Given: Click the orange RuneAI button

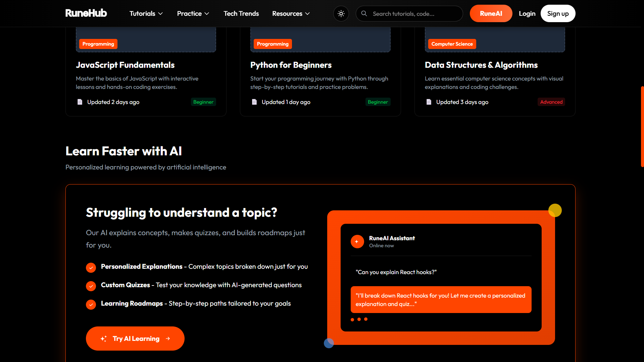Looking at the screenshot, I should 491,13.
